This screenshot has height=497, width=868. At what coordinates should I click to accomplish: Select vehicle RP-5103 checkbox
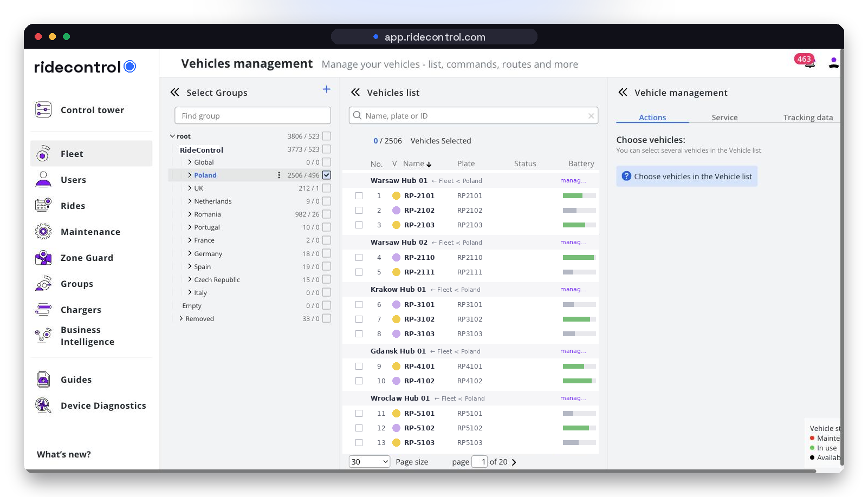[359, 442]
